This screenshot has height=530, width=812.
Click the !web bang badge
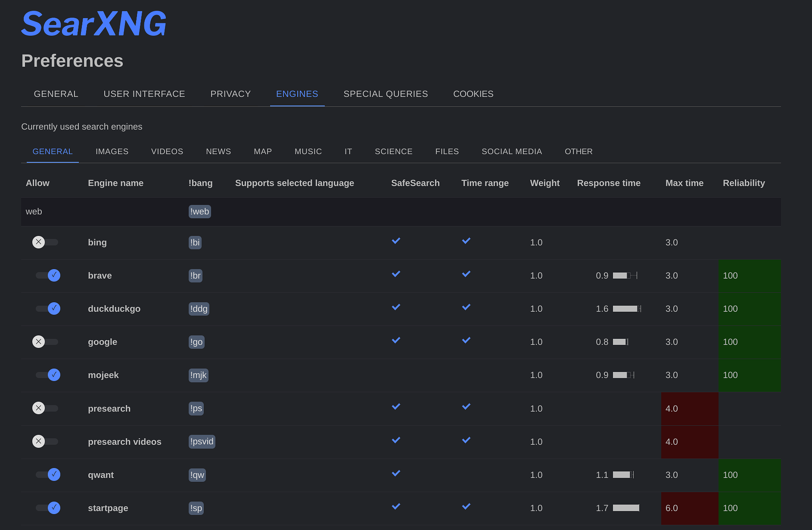click(199, 211)
